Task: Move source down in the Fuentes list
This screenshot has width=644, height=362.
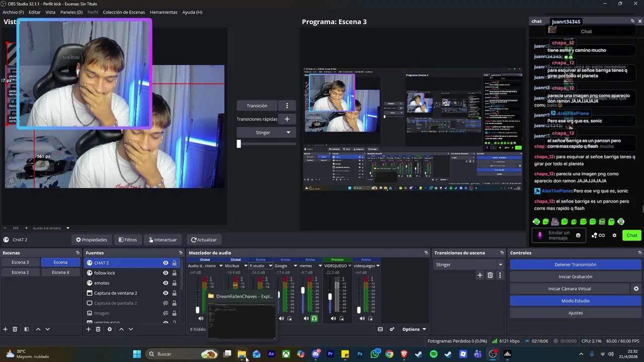Action: coord(131,329)
